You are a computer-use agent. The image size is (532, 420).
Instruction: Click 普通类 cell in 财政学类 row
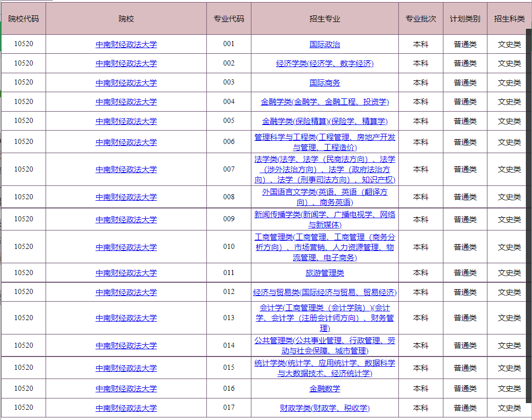pos(465,408)
